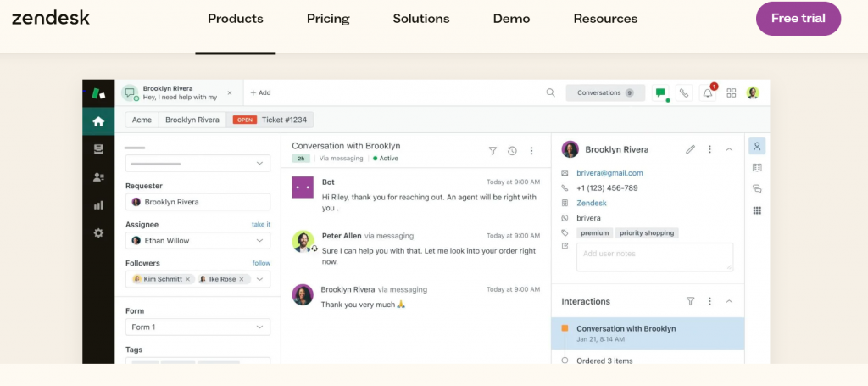Image resolution: width=868 pixels, height=386 pixels.
Task: Select the Ordered 3 items interaction
Action: pos(604,361)
